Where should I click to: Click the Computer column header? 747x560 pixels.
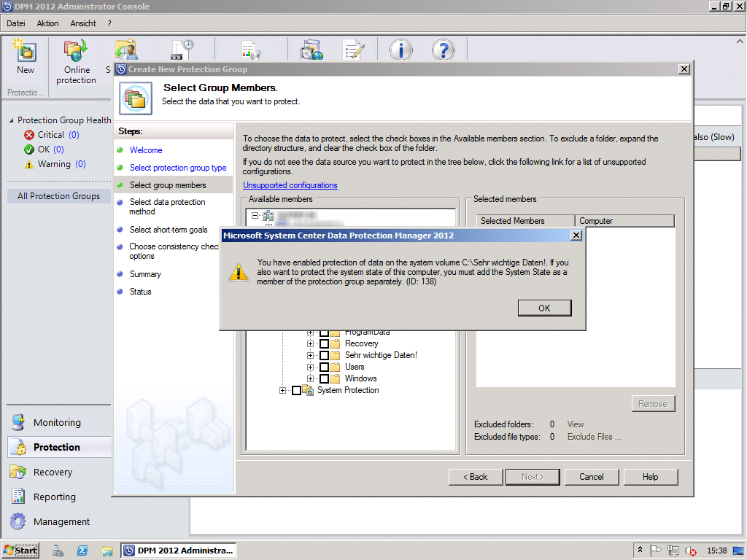(624, 221)
